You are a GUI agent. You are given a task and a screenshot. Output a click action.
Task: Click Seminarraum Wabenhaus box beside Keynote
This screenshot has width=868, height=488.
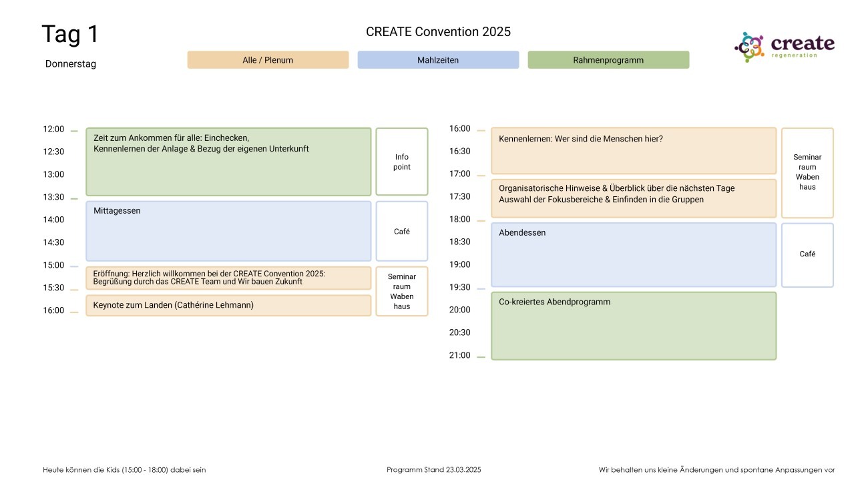[x=402, y=291]
